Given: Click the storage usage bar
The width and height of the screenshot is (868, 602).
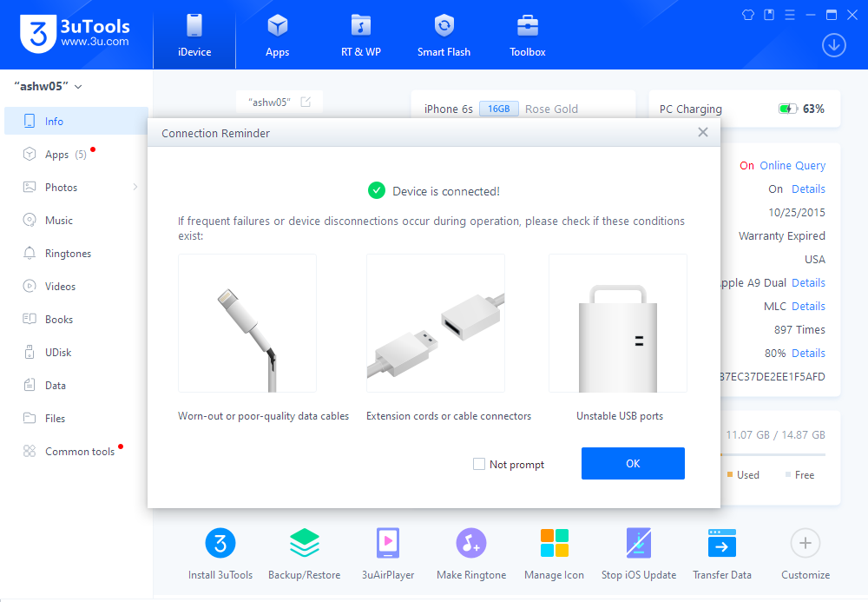Looking at the screenshot, I should (x=773, y=454).
